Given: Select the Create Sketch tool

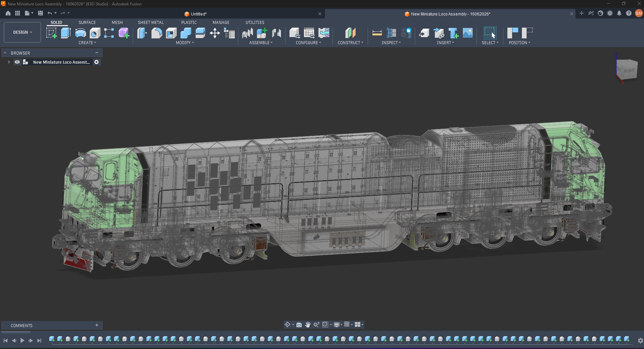Looking at the screenshot, I should (51, 33).
